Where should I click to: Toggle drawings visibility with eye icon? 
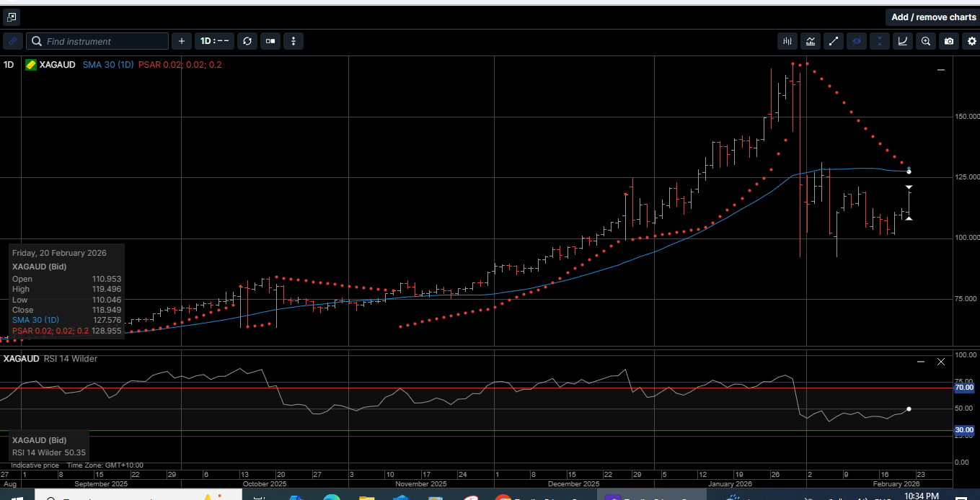pyautogui.click(x=857, y=41)
